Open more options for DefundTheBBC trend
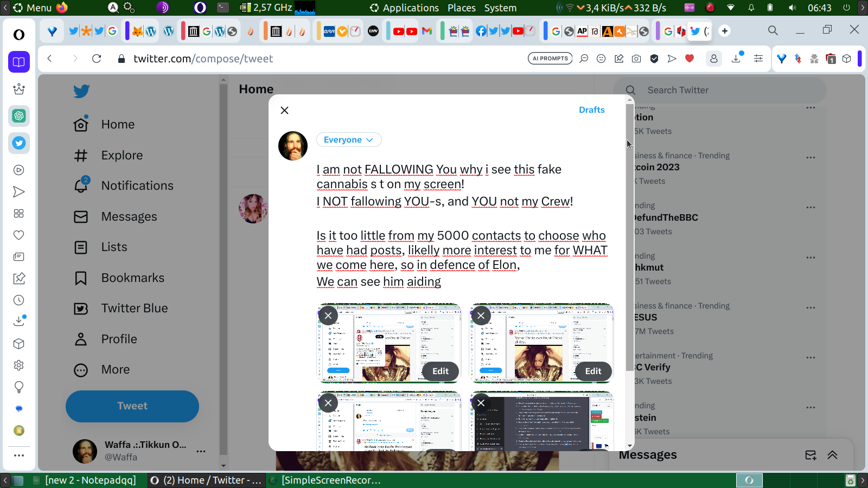Image resolution: width=868 pixels, height=488 pixels. 810,207
